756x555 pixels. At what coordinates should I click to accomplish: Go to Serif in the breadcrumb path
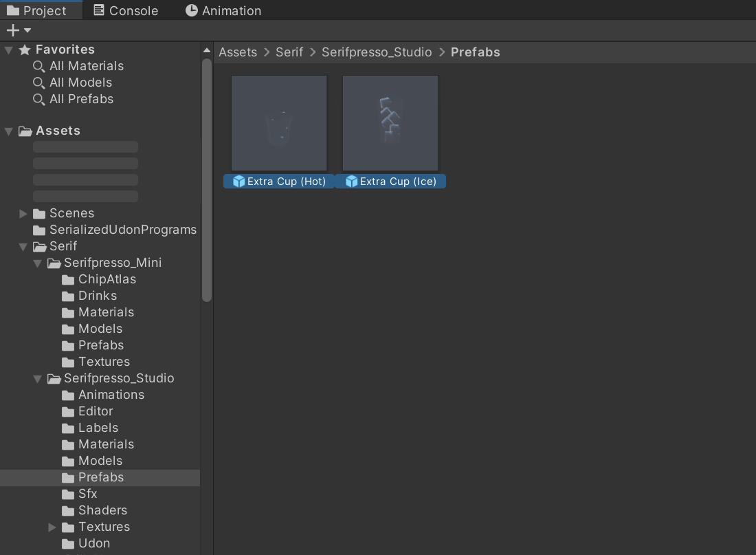coord(289,52)
